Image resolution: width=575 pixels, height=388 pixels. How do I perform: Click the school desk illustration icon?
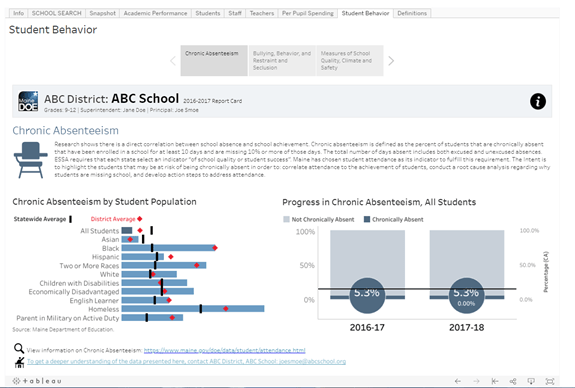coord(31,160)
